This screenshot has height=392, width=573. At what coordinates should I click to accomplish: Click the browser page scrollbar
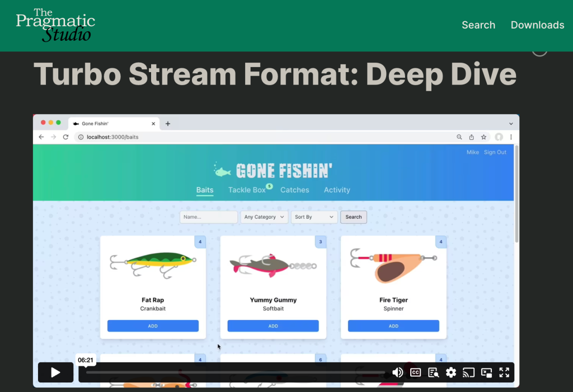pyautogui.click(x=516, y=193)
